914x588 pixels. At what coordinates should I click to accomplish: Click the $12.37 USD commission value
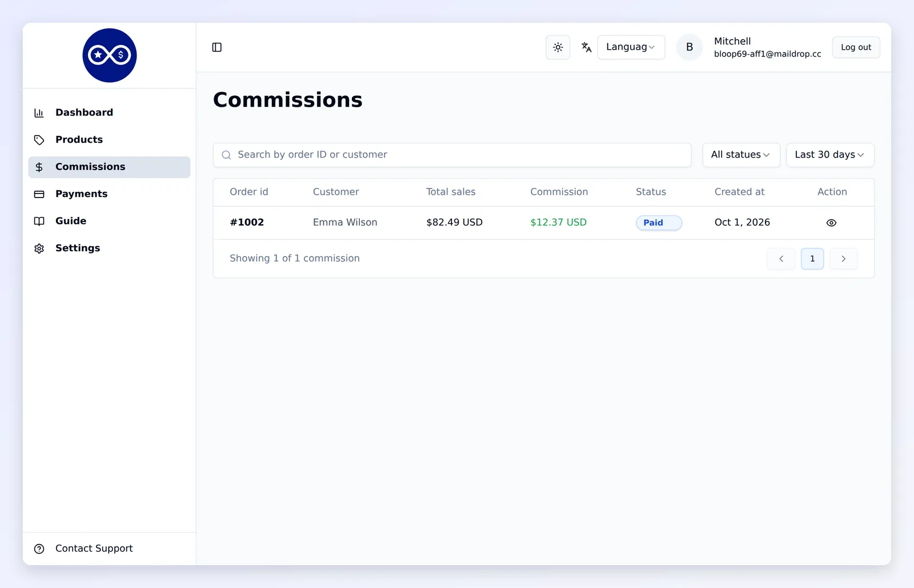[x=558, y=223]
